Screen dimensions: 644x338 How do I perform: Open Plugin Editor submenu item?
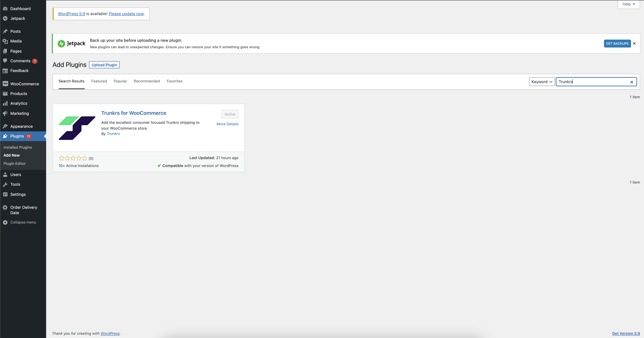(x=14, y=163)
